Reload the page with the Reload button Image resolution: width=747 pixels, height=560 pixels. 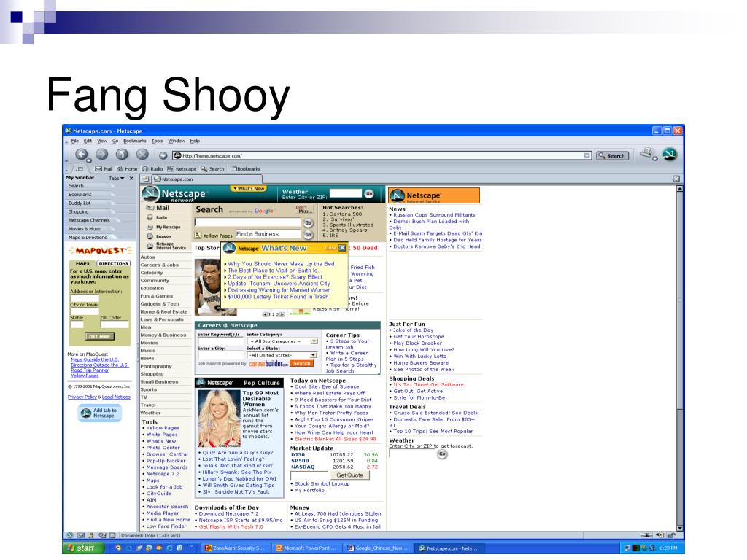click(122, 155)
